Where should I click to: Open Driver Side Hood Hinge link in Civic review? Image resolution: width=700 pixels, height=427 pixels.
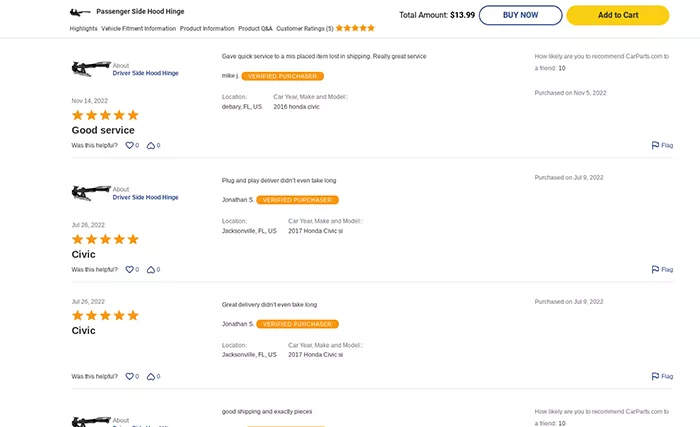click(146, 197)
